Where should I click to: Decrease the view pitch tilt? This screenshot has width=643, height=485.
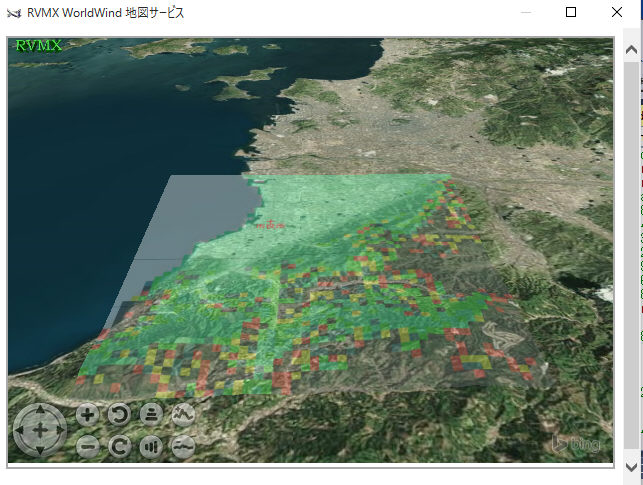coord(151,446)
